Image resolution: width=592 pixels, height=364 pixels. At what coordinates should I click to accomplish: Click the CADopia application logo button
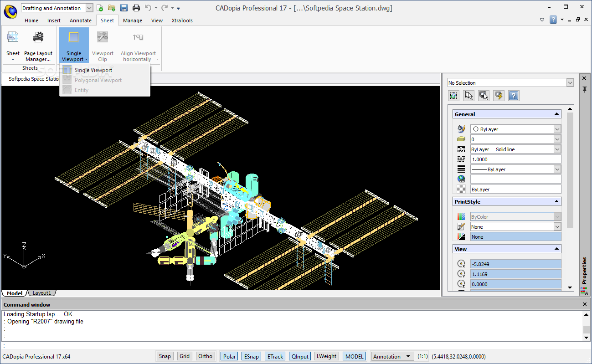[x=10, y=11]
